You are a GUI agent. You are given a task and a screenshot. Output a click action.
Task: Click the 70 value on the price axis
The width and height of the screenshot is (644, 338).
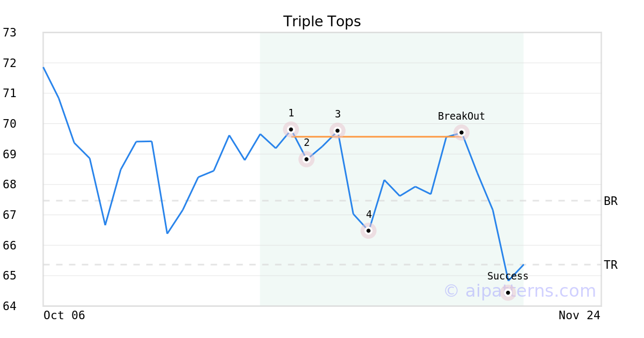pyautogui.click(x=10, y=124)
